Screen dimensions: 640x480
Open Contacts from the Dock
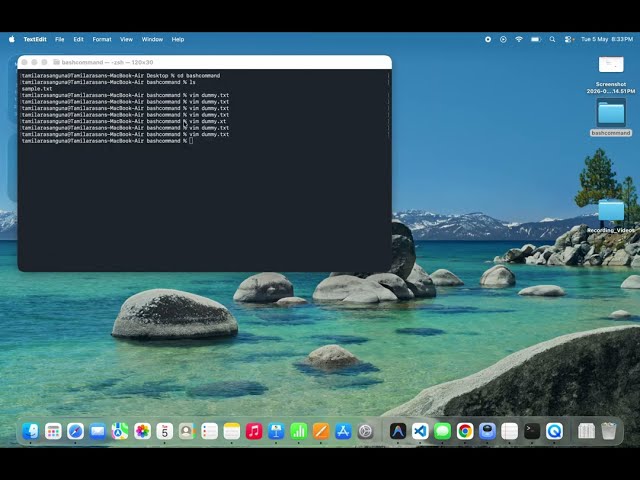(x=187, y=431)
